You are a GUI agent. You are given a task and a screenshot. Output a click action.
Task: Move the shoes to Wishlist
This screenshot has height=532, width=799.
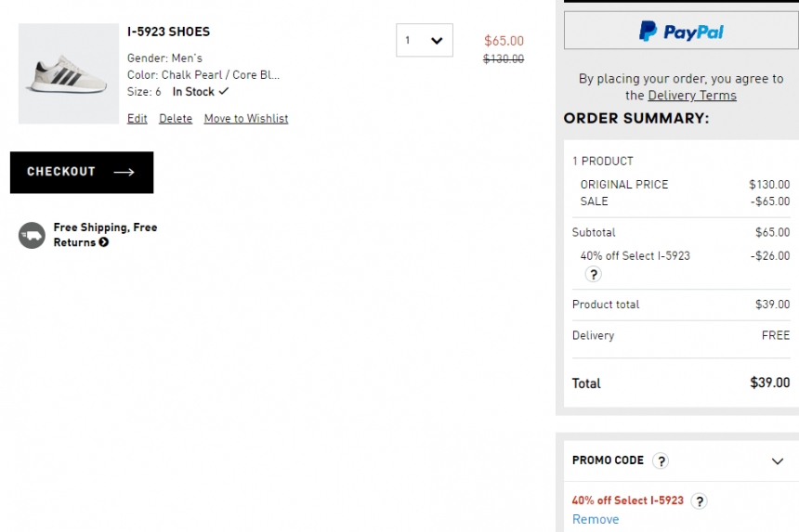(246, 119)
